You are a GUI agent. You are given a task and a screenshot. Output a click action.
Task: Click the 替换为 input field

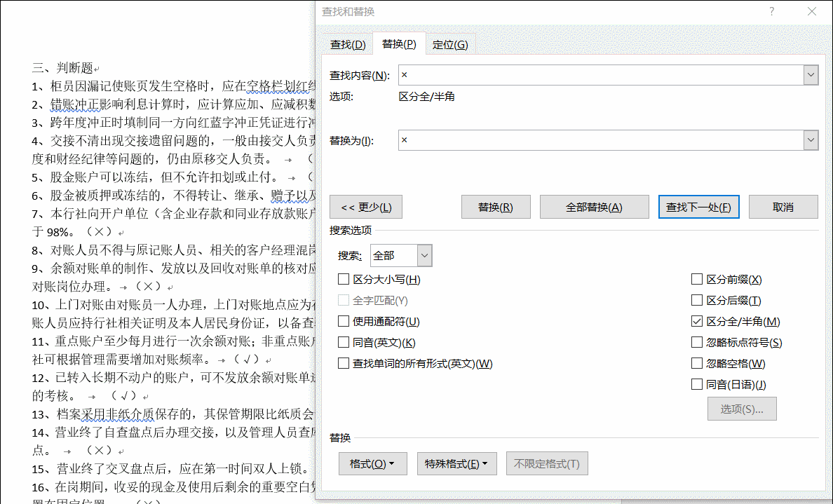click(601, 140)
